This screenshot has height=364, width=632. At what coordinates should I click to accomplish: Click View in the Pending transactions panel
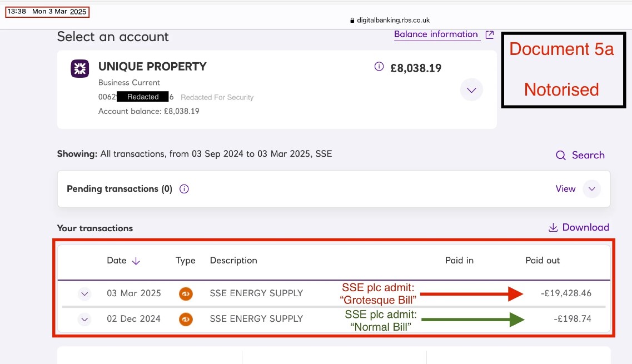565,189
